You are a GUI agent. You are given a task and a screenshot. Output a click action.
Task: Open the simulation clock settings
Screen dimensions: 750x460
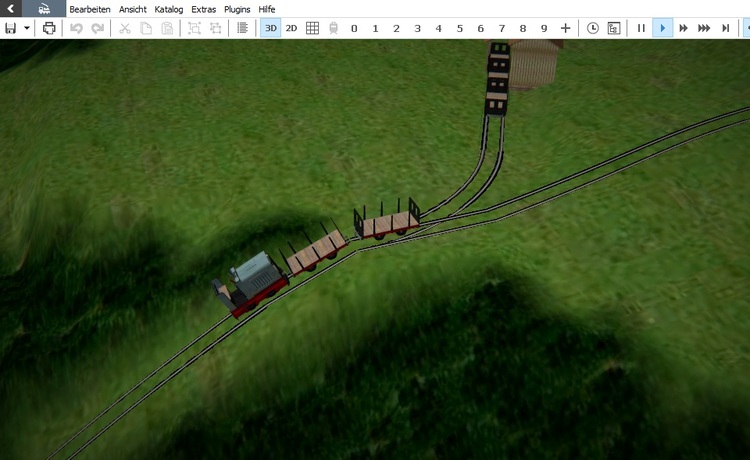tap(593, 28)
